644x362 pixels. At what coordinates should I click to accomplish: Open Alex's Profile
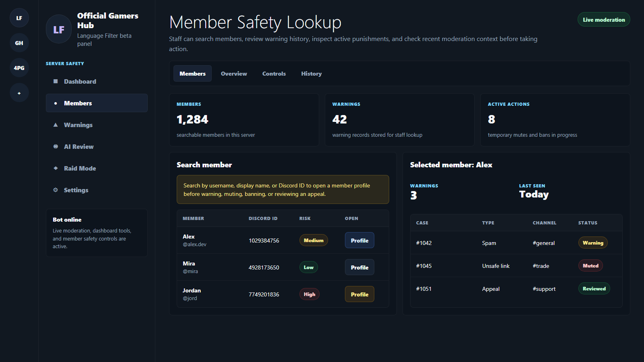pos(359,241)
